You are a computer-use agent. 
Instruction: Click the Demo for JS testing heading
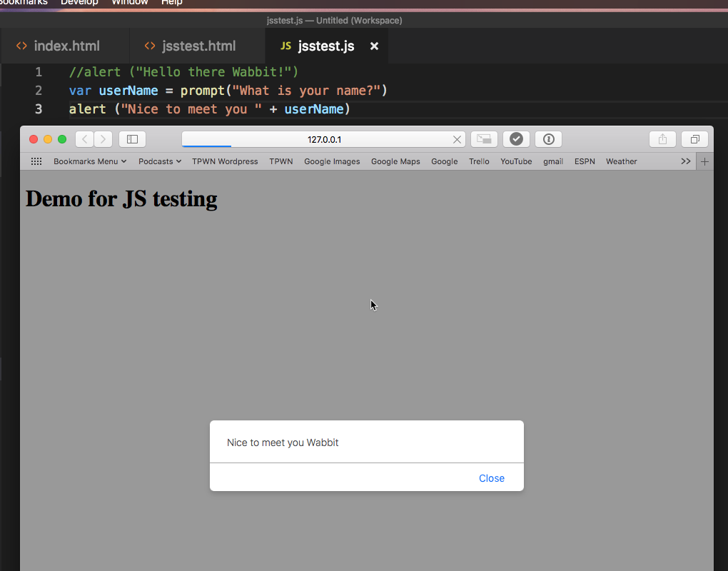(x=121, y=198)
